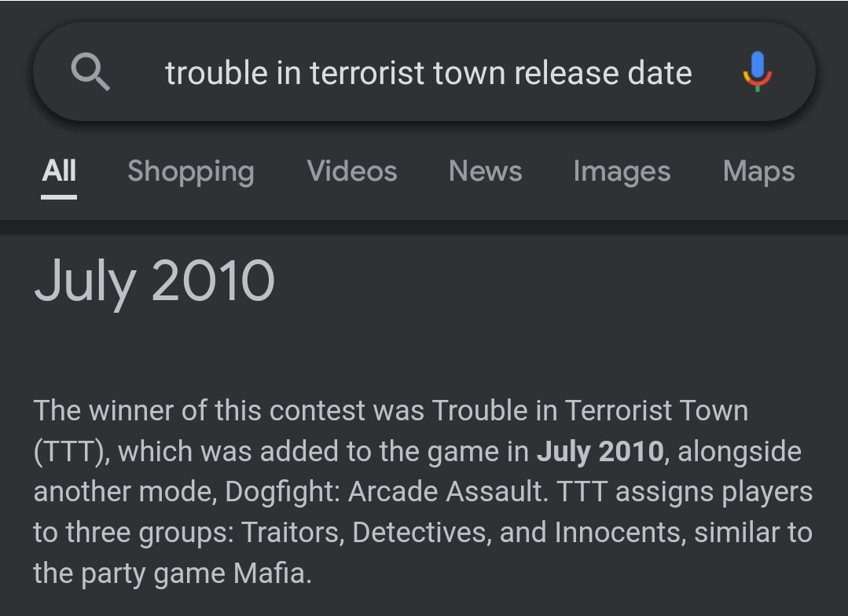Open the Videos results tab
The height and width of the screenshot is (616, 848).
click(352, 170)
